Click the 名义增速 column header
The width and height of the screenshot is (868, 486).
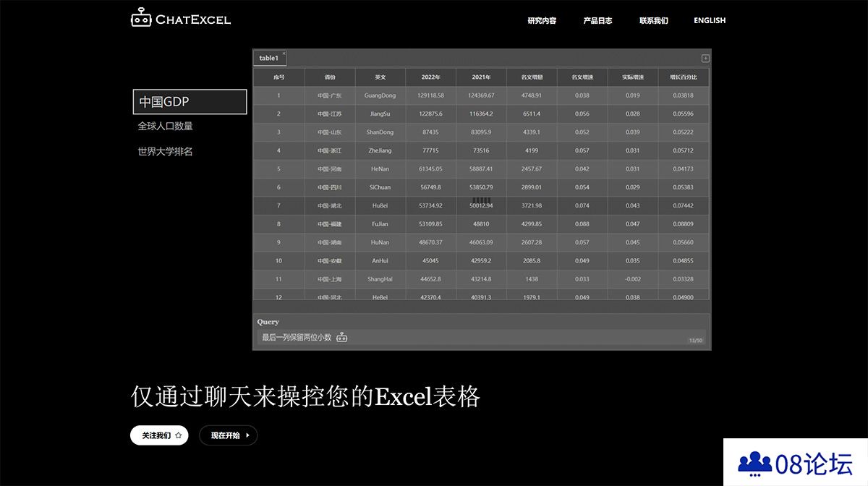pyautogui.click(x=582, y=77)
